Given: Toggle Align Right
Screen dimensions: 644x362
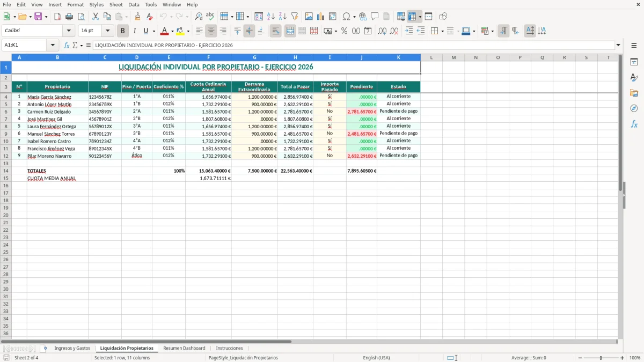Looking at the screenshot, I should click(x=223, y=31).
